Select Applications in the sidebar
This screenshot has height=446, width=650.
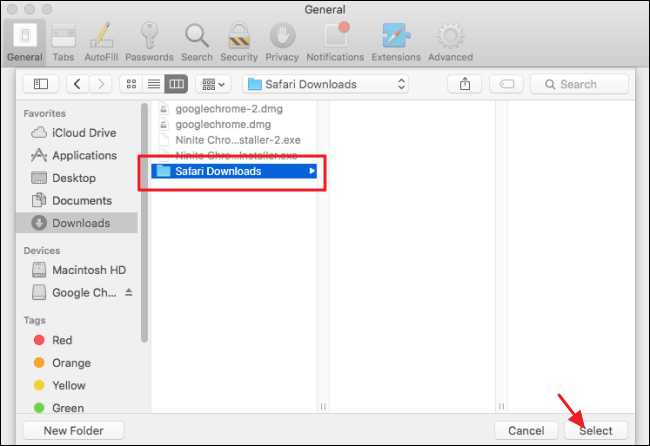click(79, 155)
